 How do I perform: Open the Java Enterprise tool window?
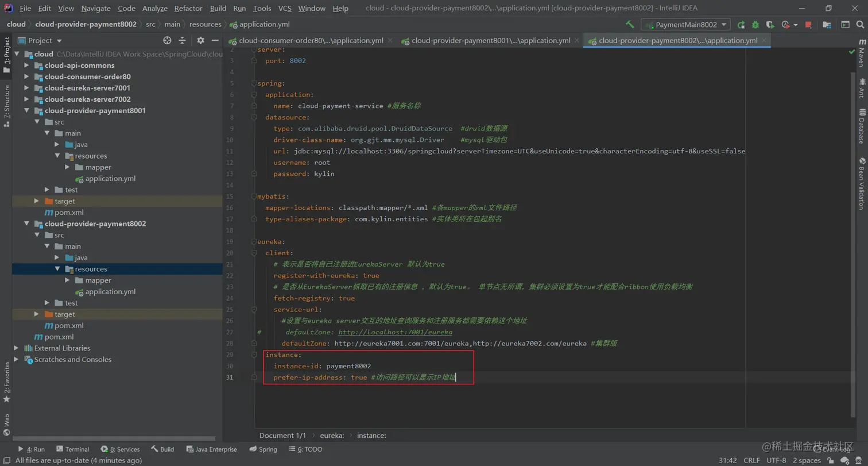pos(211,449)
